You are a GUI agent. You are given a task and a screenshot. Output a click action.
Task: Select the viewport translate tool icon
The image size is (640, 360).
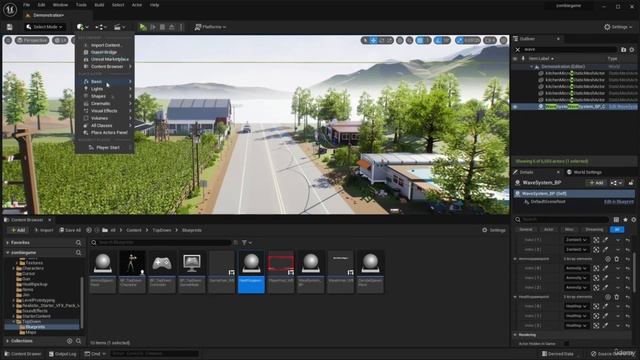click(373, 40)
